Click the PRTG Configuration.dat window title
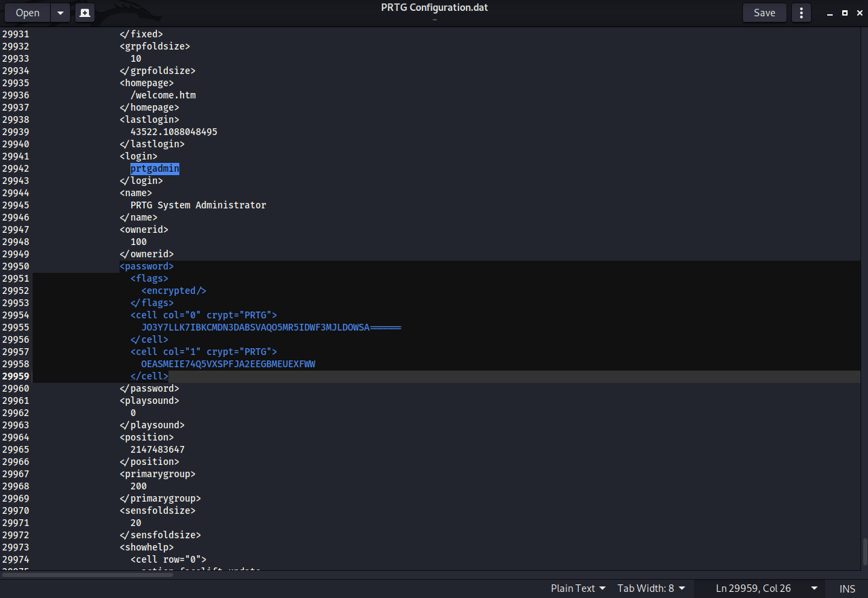 tap(434, 7)
